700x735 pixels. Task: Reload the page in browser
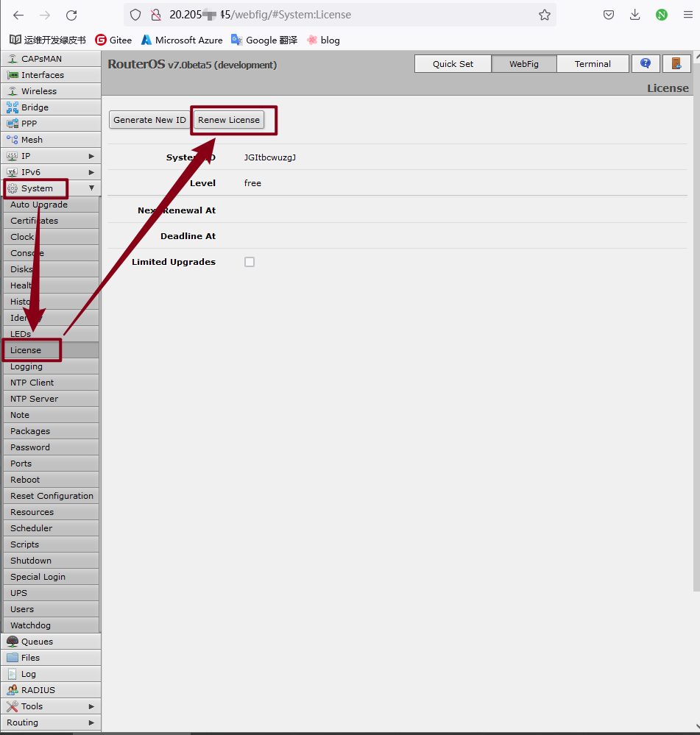(71, 15)
